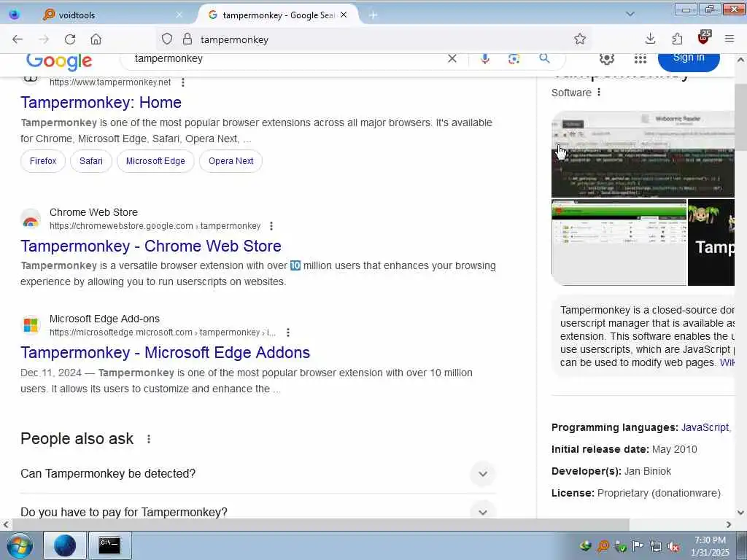Open the extensions puzzle icon
The height and width of the screenshot is (560, 747).
677,39
